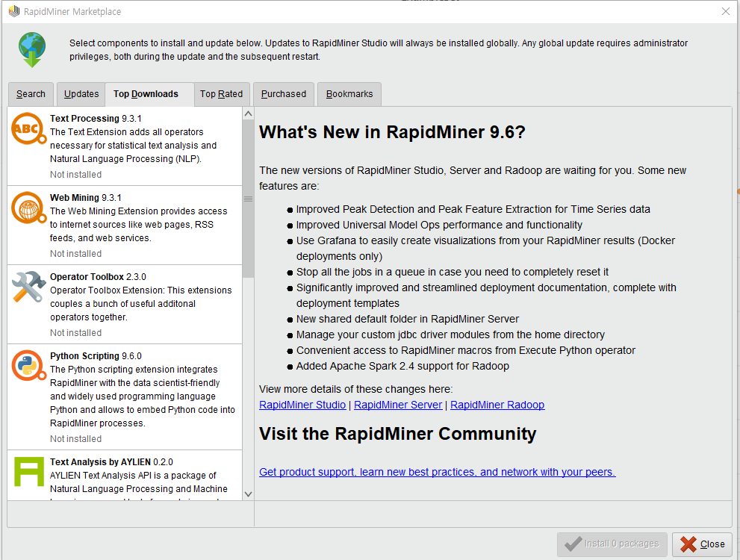Click the Install 0 packages button
Viewport: 740px width, 560px height.
point(612,544)
